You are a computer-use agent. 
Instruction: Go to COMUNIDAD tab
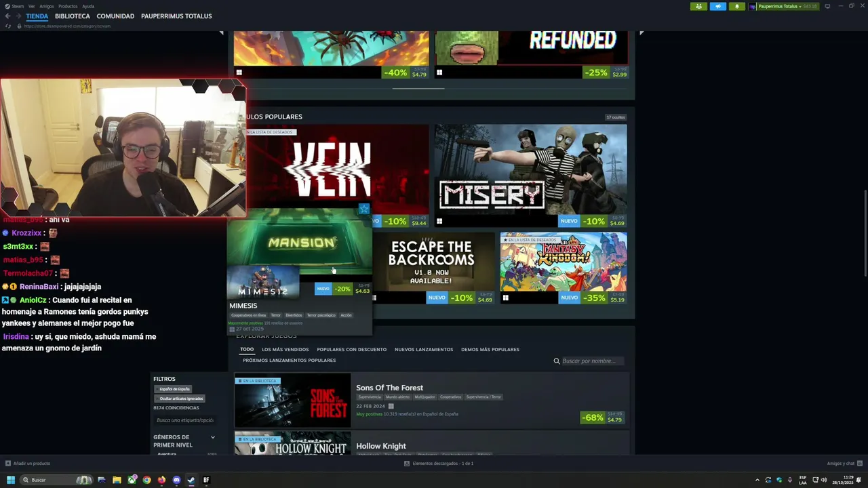point(115,16)
